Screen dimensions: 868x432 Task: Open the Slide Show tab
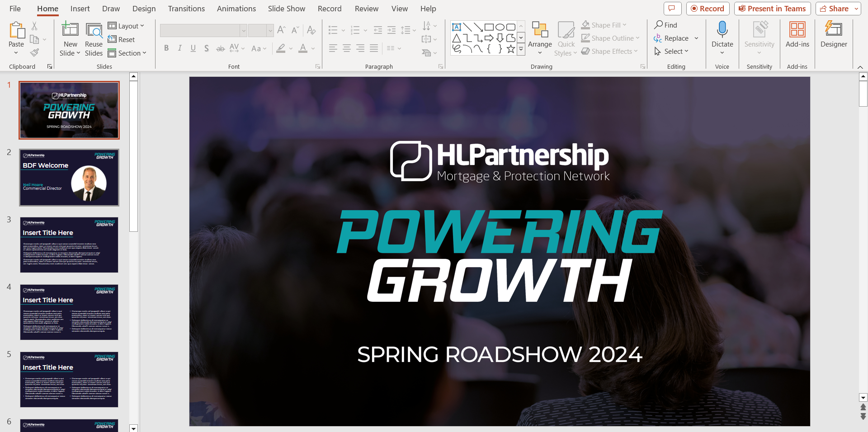click(286, 9)
